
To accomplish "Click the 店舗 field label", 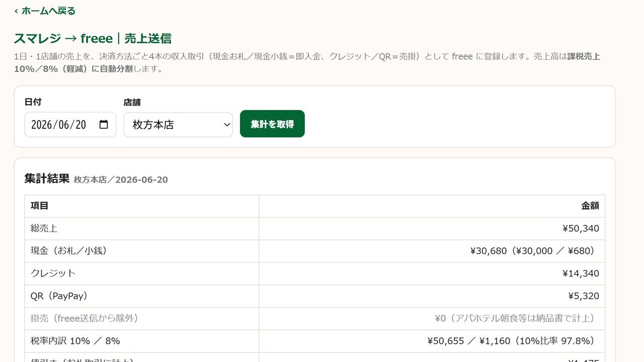I will (x=132, y=102).
